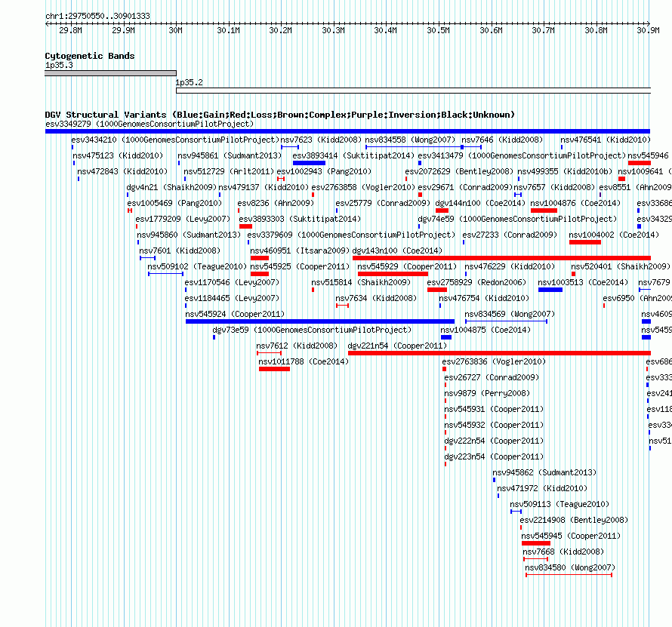Image resolution: width=672 pixels, height=627 pixels.
Task: Open the dgv74e59 variant label
Action: (x=517, y=219)
